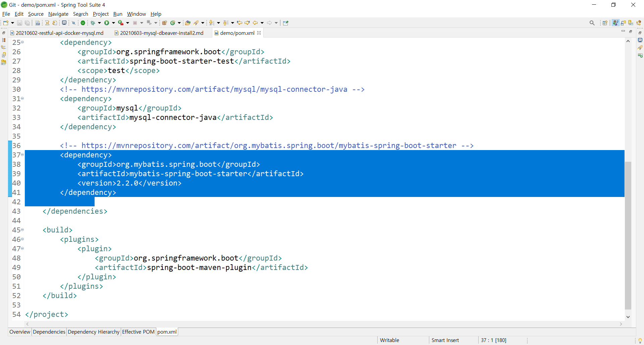This screenshot has height=345, width=644.
Task: Click the Back navigation yellow arrow
Action: pyautogui.click(x=255, y=23)
